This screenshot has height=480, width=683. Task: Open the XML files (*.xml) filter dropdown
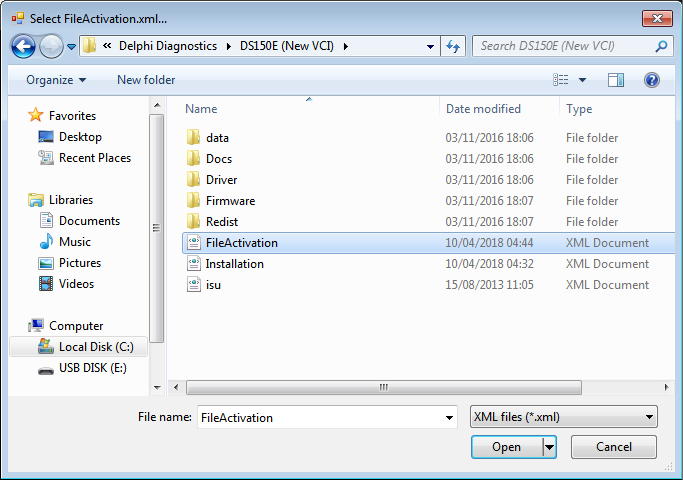coord(564,417)
